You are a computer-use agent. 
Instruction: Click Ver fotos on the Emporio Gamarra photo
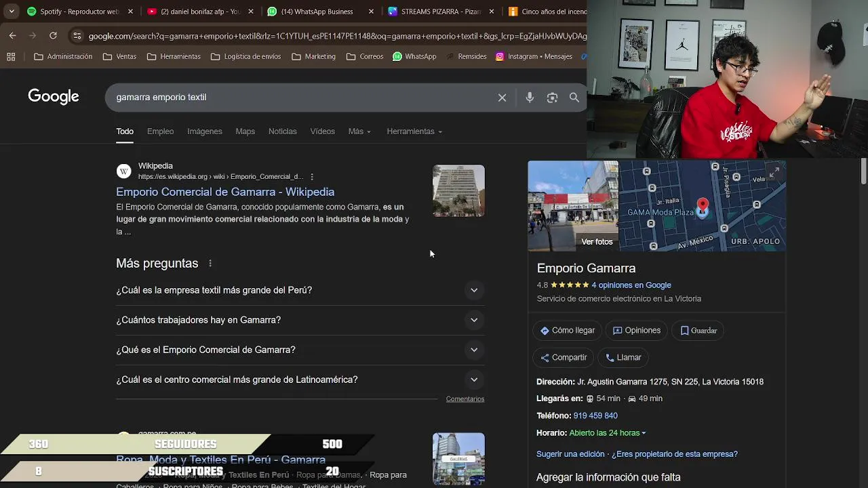(x=597, y=242)
